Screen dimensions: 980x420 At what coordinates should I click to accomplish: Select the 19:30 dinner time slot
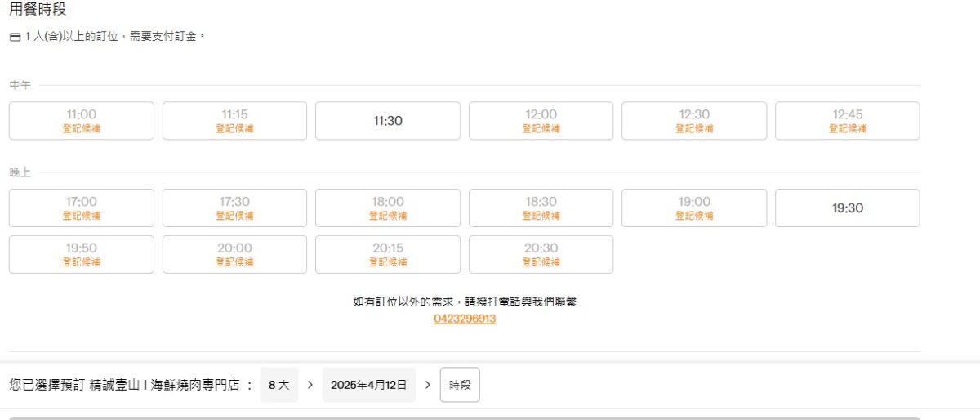[847, 208]
